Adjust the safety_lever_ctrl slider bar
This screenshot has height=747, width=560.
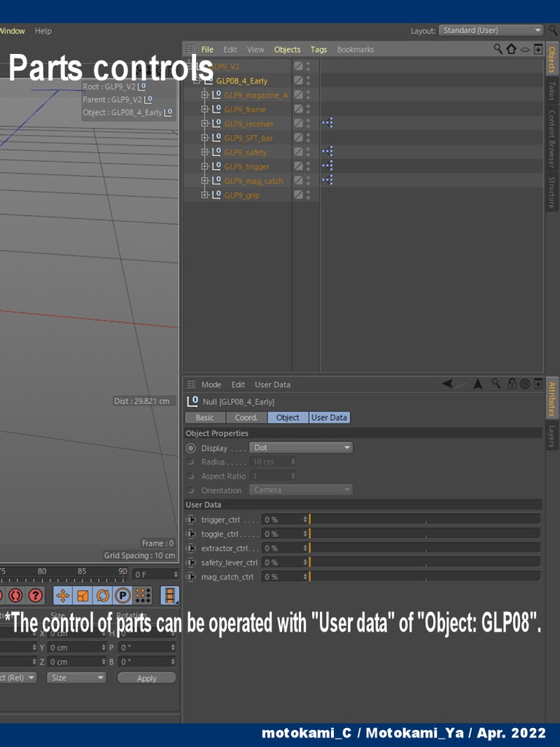tap(425, 562)
